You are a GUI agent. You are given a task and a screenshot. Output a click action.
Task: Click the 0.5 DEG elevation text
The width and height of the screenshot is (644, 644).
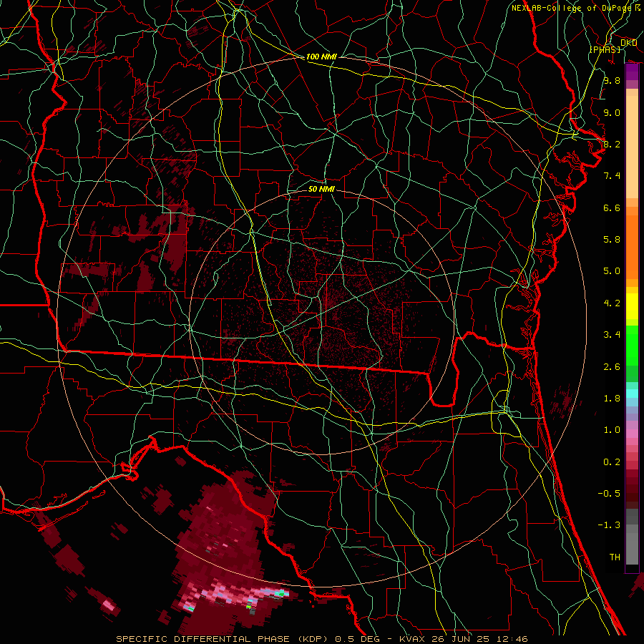click(x=357, y=639)
